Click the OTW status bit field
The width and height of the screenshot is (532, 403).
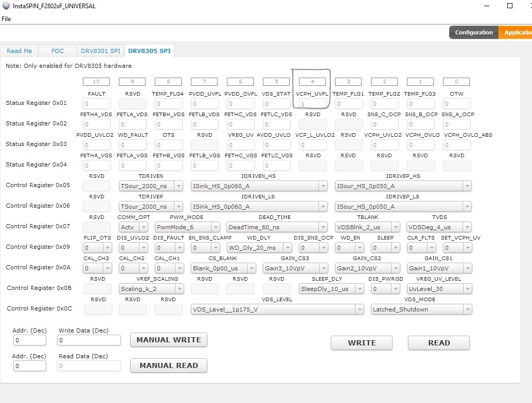(456, 104)
